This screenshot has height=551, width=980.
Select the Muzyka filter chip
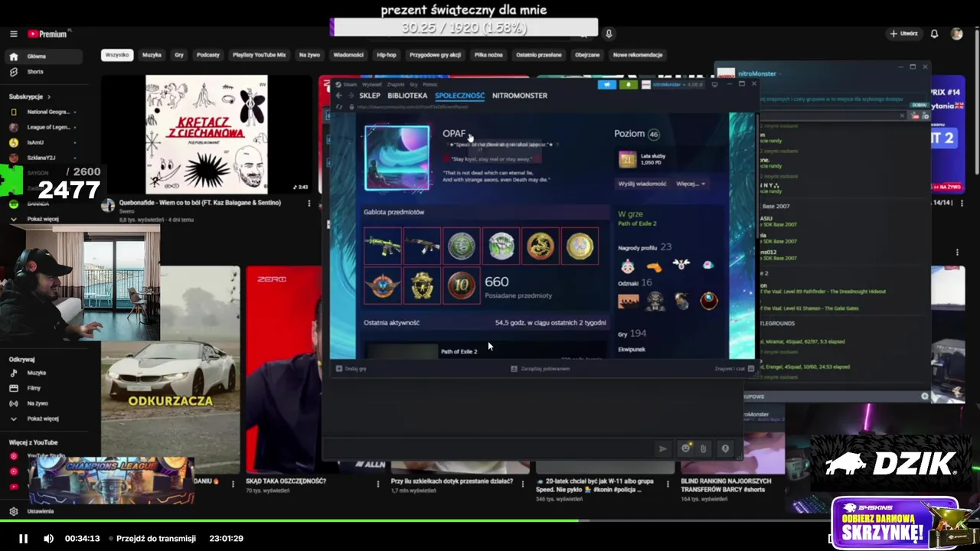(152, 55)
